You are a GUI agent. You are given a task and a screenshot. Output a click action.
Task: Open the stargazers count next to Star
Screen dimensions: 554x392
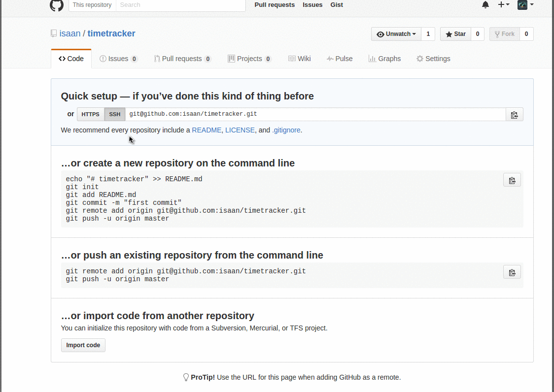(x=478, y=34)
